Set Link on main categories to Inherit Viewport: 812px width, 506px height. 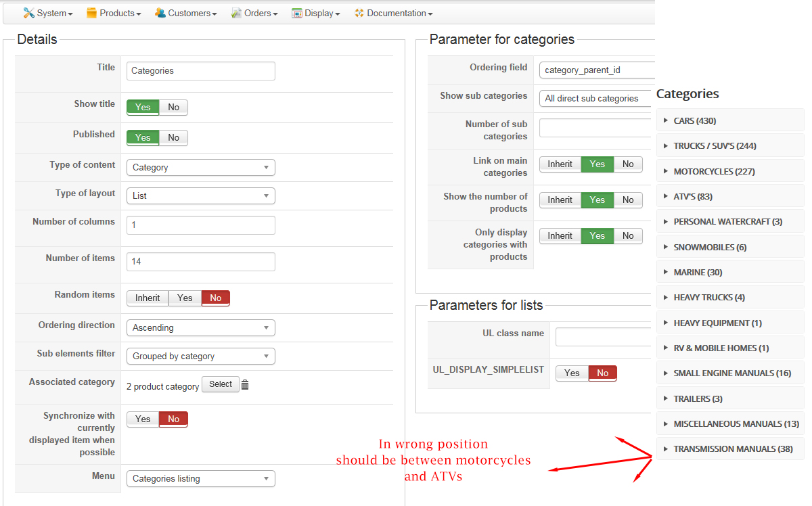tap(560, 164)
